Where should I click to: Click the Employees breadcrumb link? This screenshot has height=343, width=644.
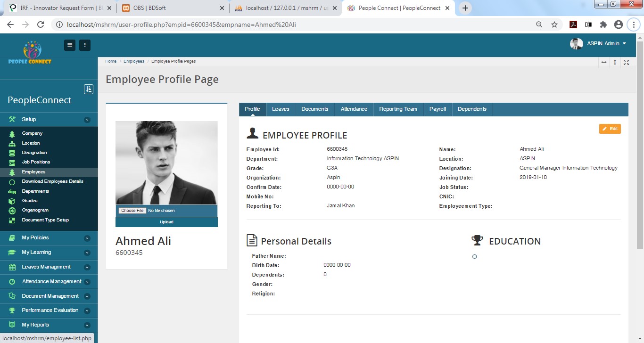[134, 61]
